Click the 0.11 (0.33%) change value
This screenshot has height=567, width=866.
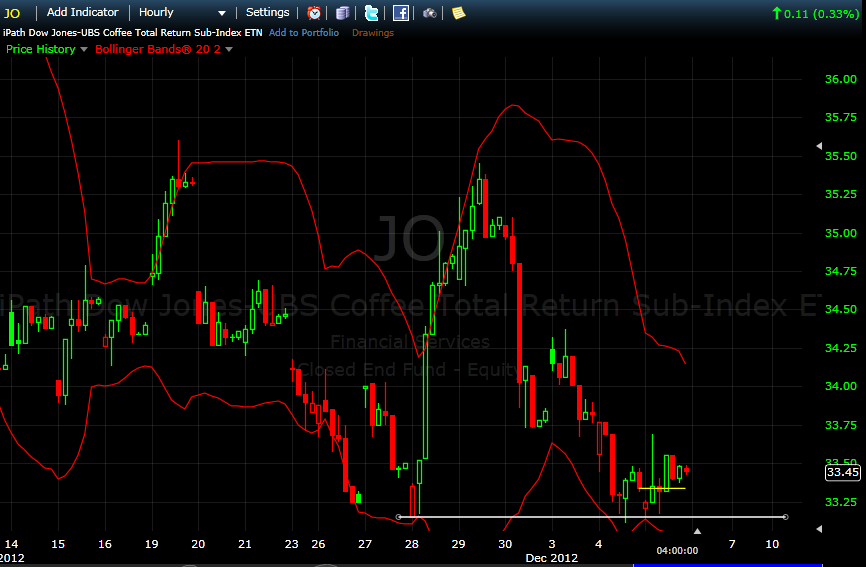[x=821, y=14]
